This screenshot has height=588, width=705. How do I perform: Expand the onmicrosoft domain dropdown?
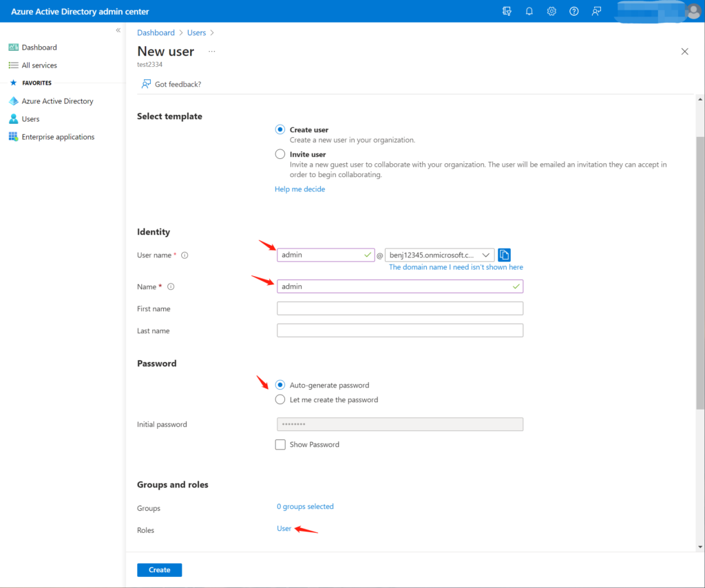click(440, 255)
